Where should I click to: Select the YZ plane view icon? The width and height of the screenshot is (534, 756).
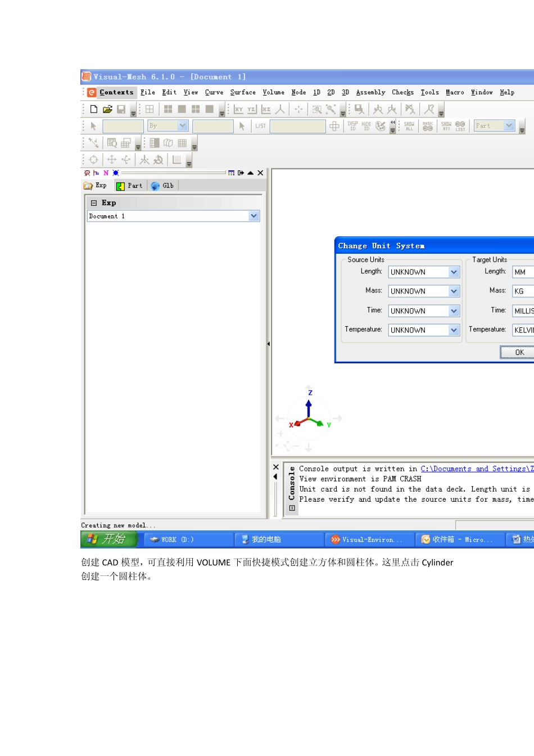pos(252,109)
